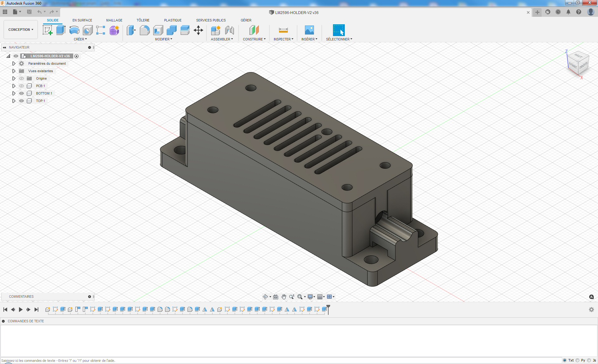Hide the BOTTOM:1 component
The height and width of the screenshot is (364, 598).
point(21,93)
